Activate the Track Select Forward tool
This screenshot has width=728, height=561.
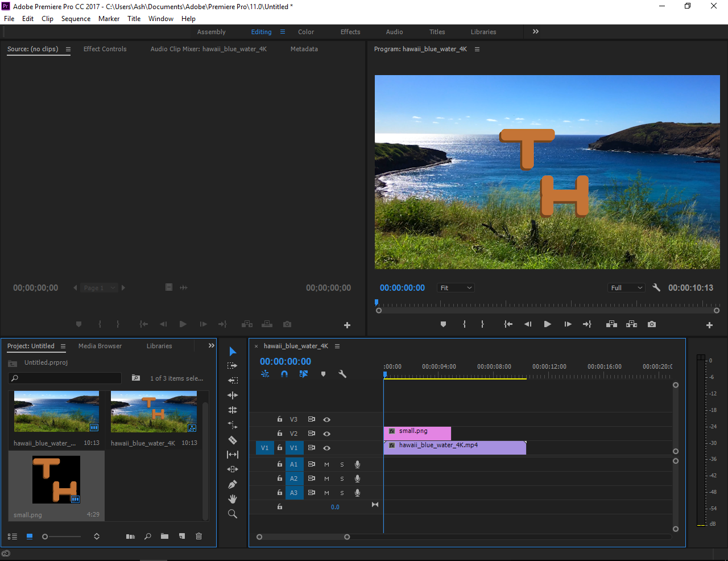tap(233, 366)
